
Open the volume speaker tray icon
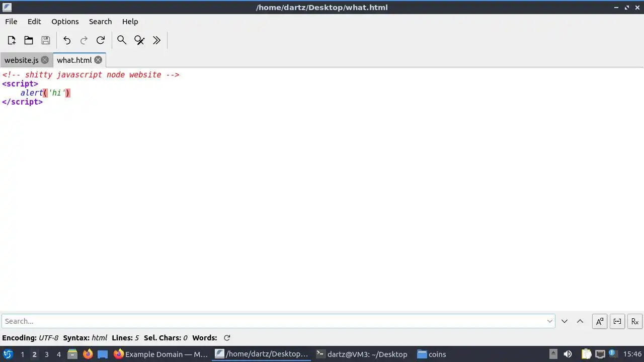tap(568, 354)
